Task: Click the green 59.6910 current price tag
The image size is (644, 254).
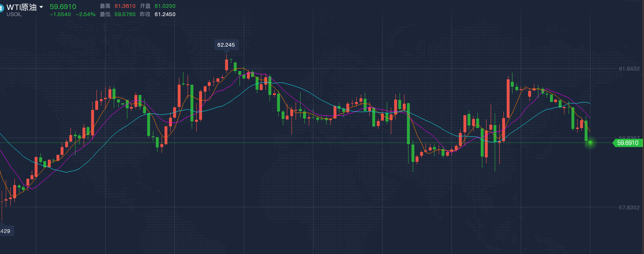Action: 628,143
